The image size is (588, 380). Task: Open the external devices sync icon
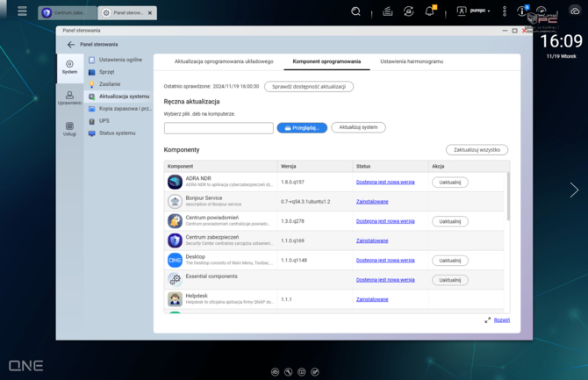point(409,11)
